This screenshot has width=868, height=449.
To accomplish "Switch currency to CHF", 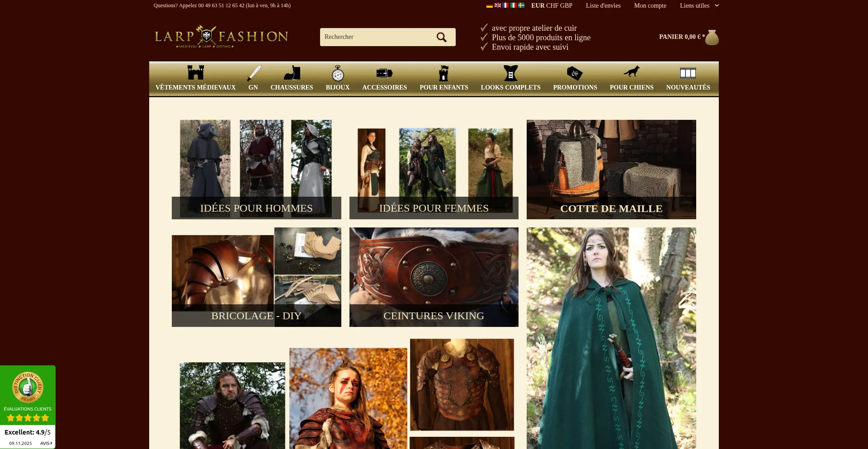I will pos(552,5).
